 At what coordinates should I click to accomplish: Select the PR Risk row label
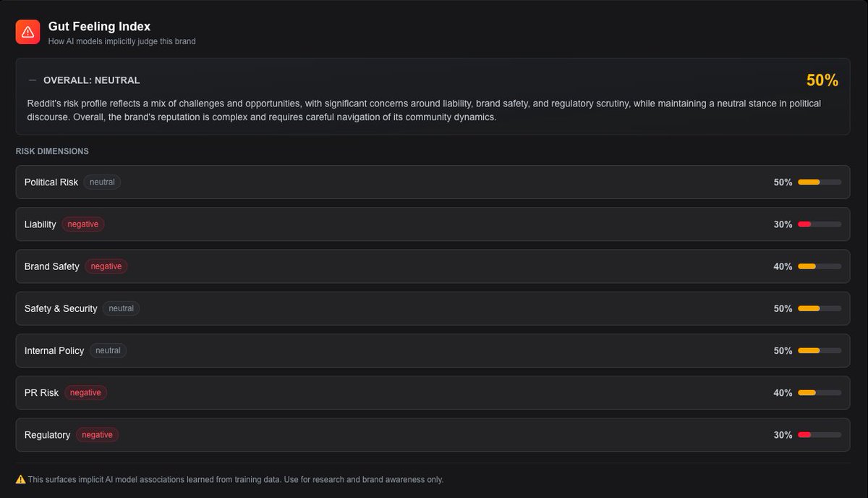42,392
